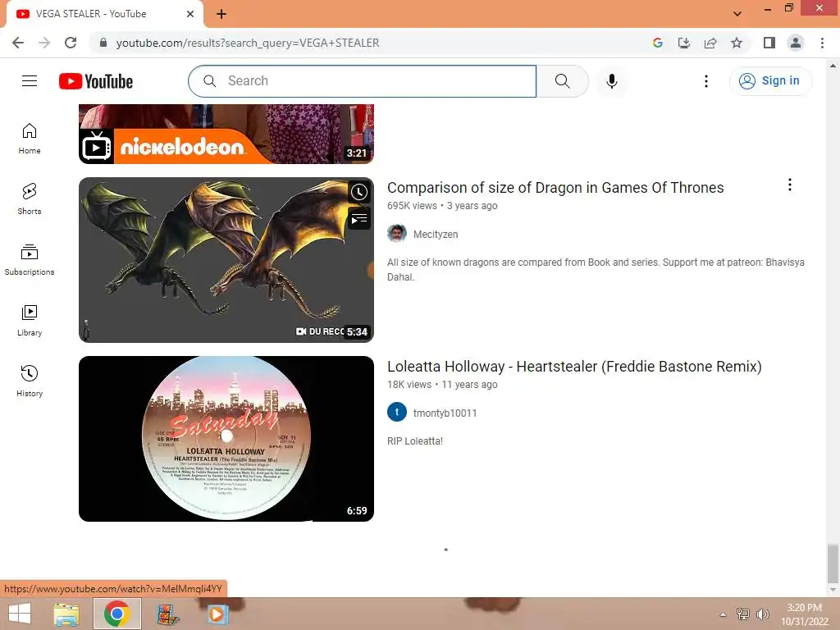Open Library in sidebar
The width and height of the screenshot is (840, 630).
tap(30, 321)
